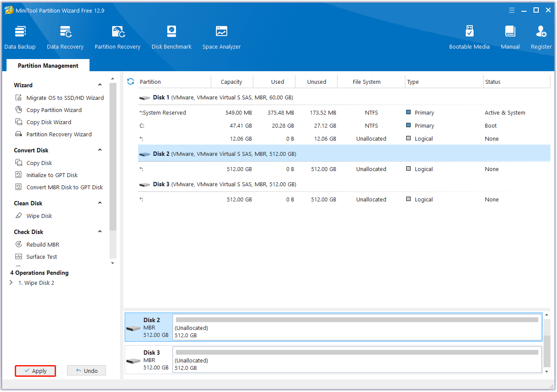
Task: Select the C: partition row
Action: point(344,125)
